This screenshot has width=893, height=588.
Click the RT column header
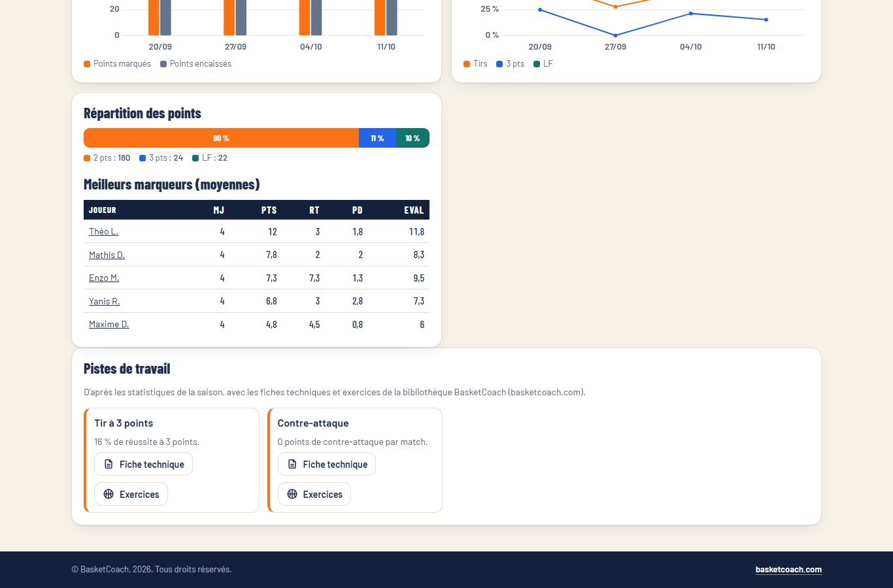point(314,210)
